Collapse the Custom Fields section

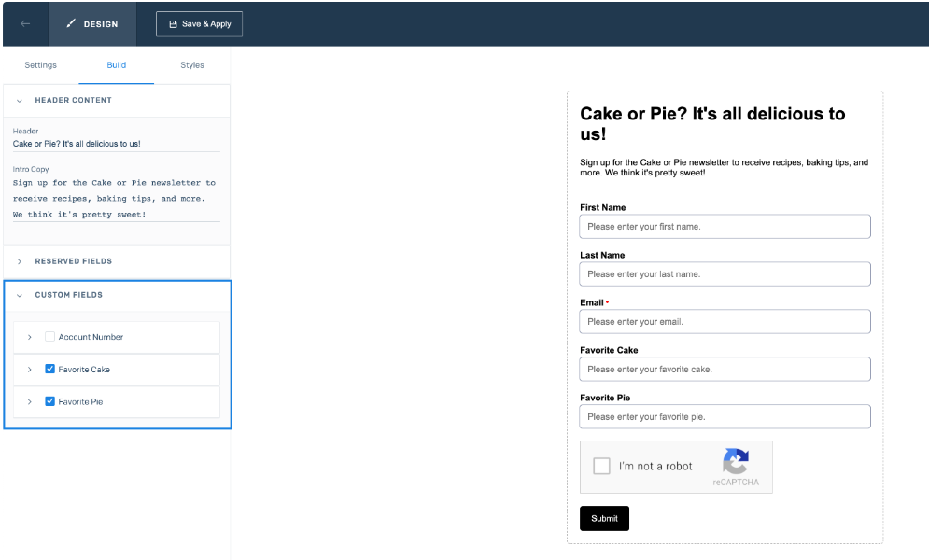tap(20, 295)
